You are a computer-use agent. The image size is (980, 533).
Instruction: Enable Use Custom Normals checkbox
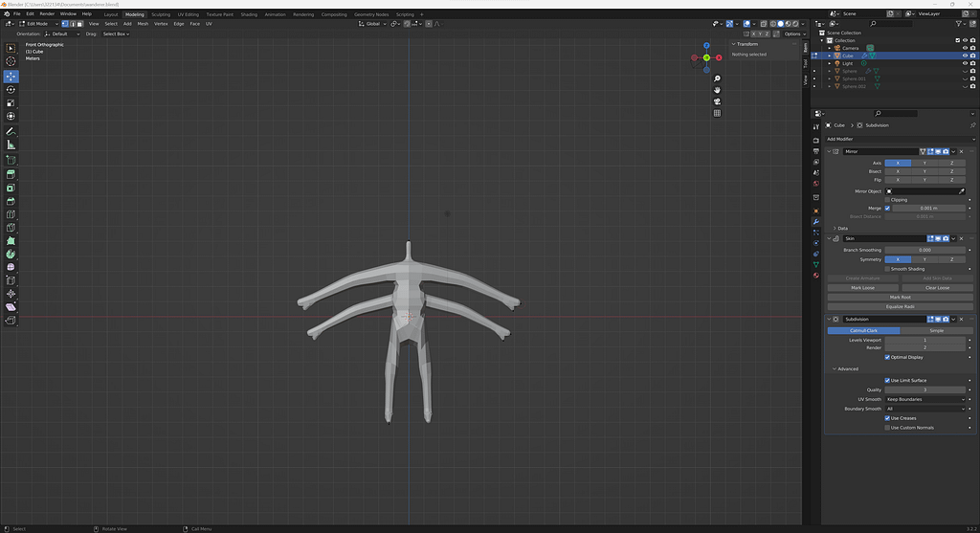(x=888, y=428)
